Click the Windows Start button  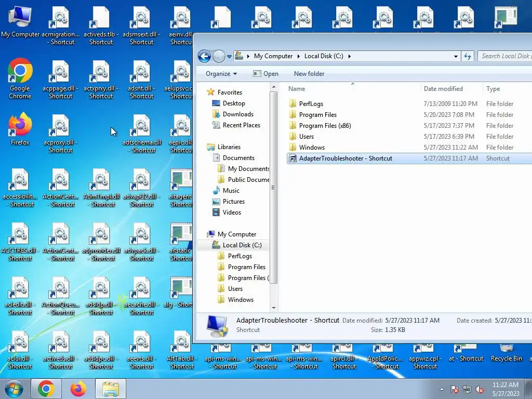click(14, 389)
